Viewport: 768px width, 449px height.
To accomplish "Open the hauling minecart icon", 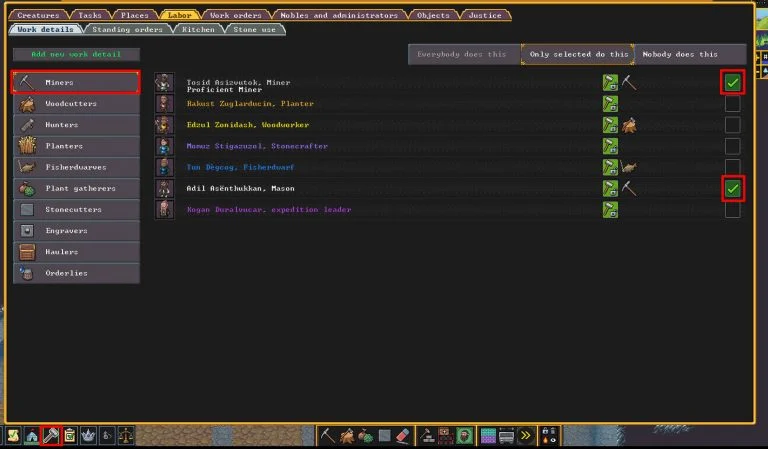I will click(507, 435).
